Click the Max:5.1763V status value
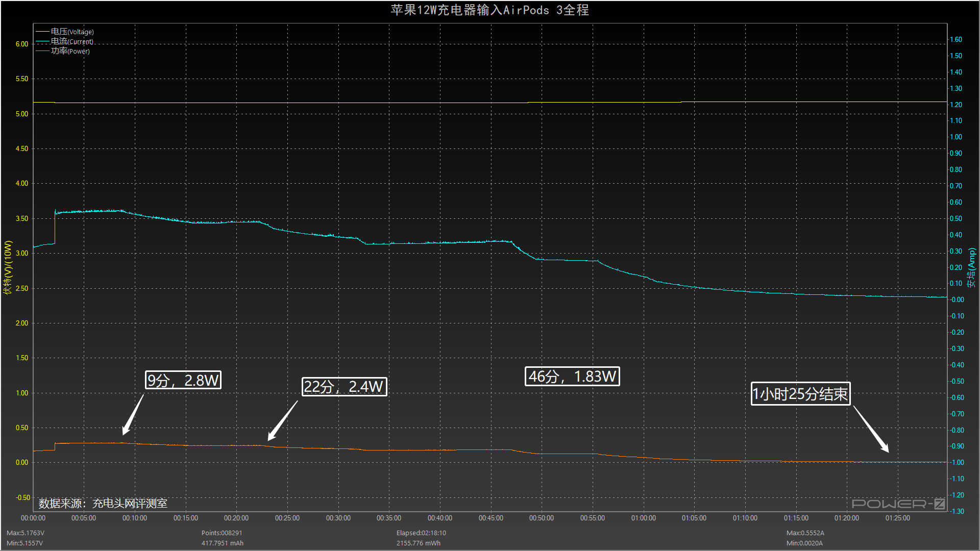 click(26, 533)
